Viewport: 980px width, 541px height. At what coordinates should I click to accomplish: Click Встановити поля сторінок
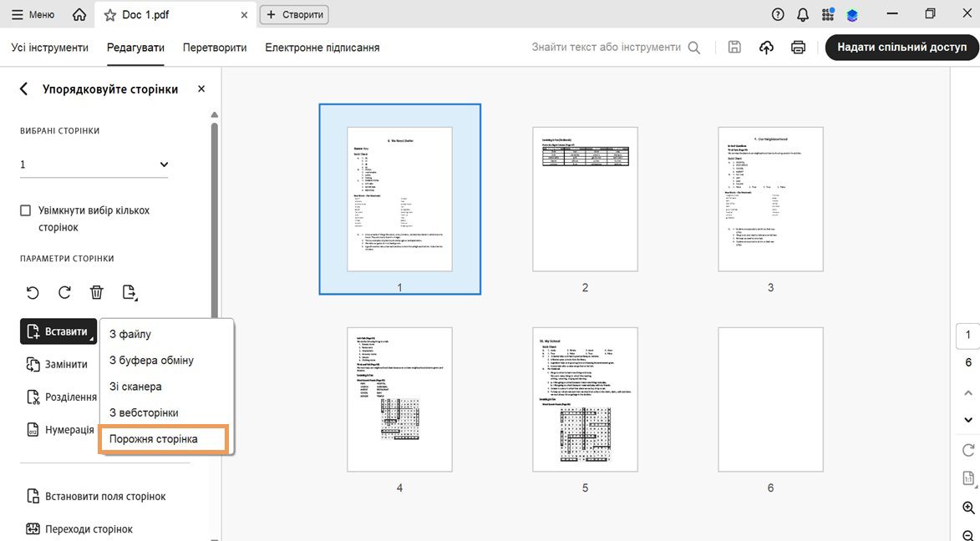click(x=96, y=497)
